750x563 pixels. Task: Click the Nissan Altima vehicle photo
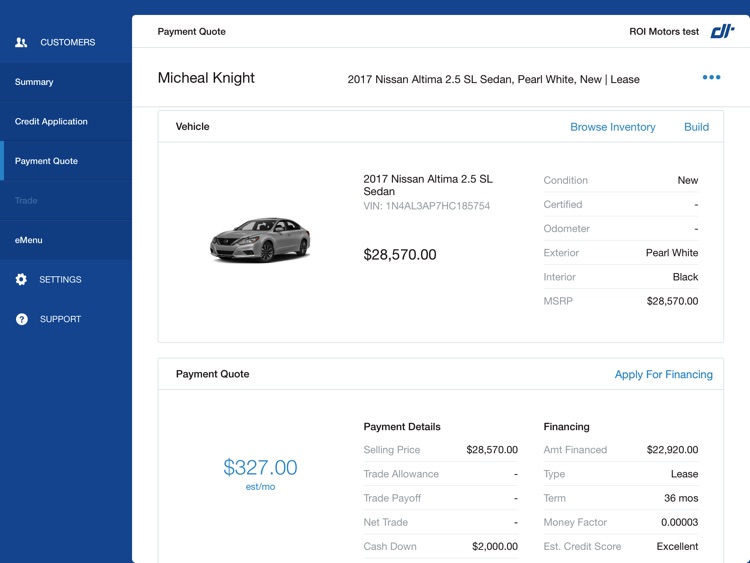click(x=260, y=240)
